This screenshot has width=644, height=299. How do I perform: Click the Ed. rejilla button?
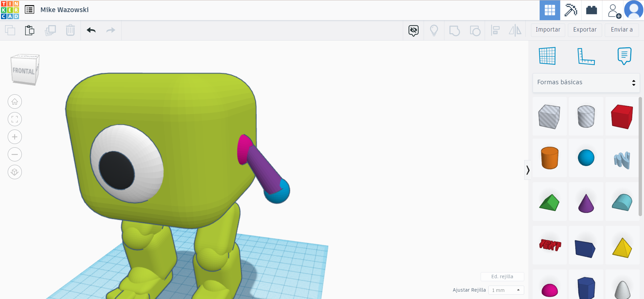coord(502,277)
